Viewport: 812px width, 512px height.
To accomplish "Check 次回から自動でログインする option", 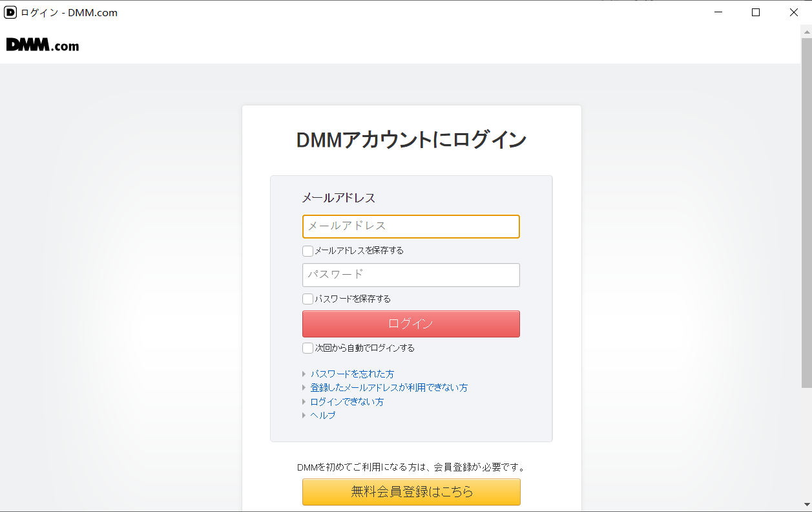I will (307, 348).
